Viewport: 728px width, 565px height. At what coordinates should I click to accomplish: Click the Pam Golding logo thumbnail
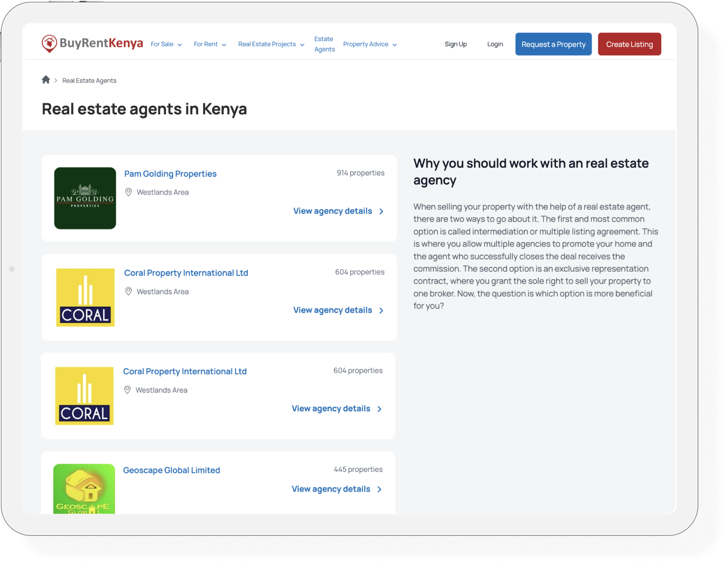click(x=85, y=198)
